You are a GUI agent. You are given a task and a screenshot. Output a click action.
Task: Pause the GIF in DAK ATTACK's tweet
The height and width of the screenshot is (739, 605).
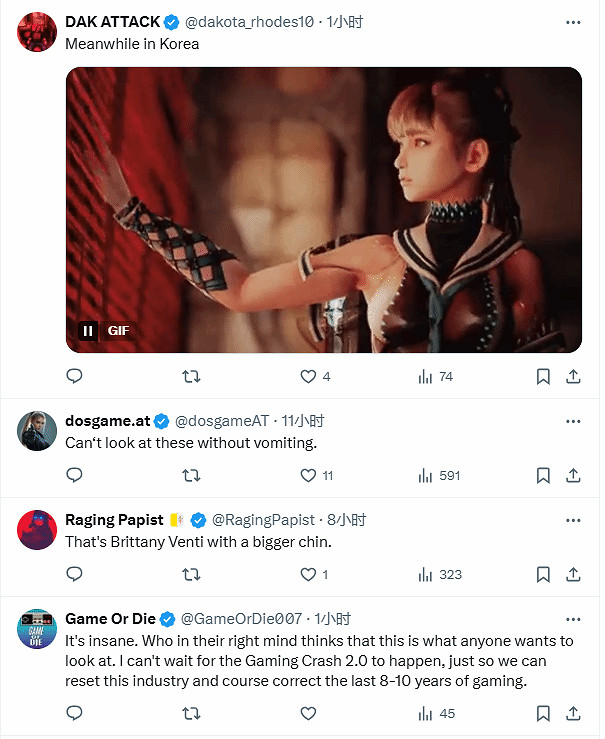(x=88, y=331)
